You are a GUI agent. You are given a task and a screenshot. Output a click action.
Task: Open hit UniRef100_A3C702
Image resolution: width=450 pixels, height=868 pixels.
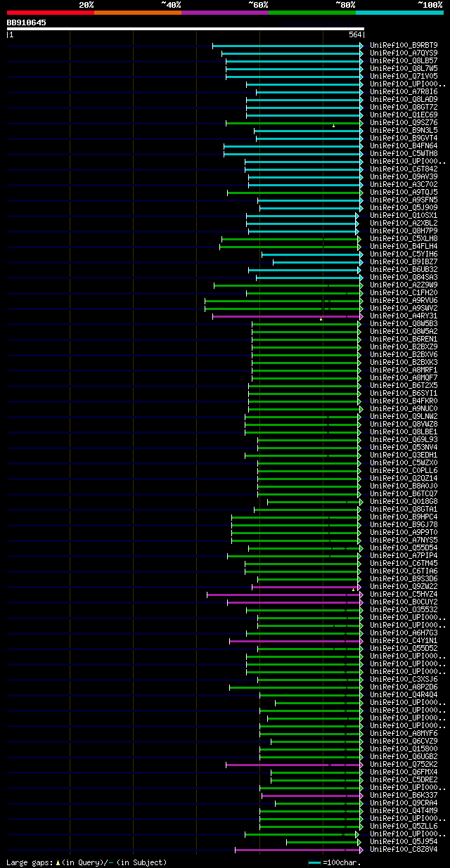pos(404,185)
